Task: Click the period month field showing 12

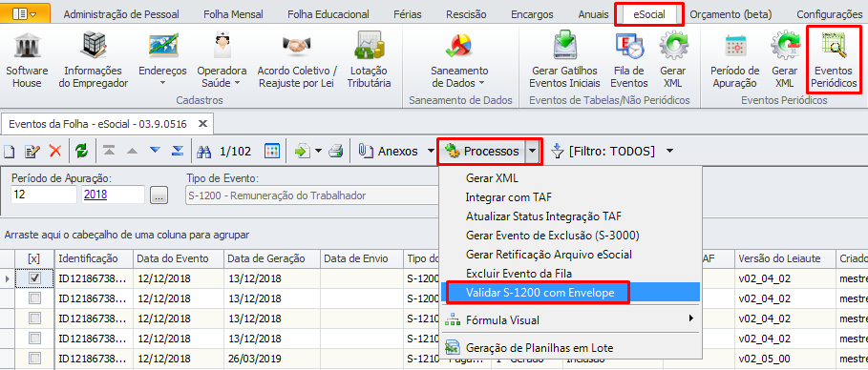Action: [43, 195]
